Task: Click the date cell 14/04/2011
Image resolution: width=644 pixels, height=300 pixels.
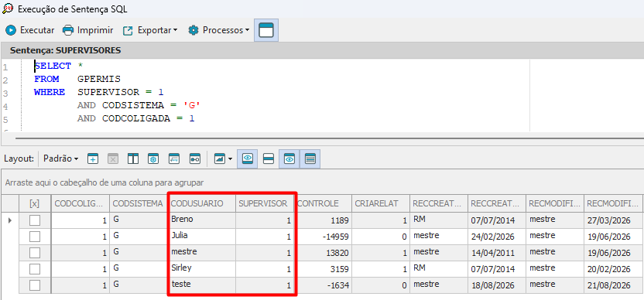Action: tap(497, 253)
